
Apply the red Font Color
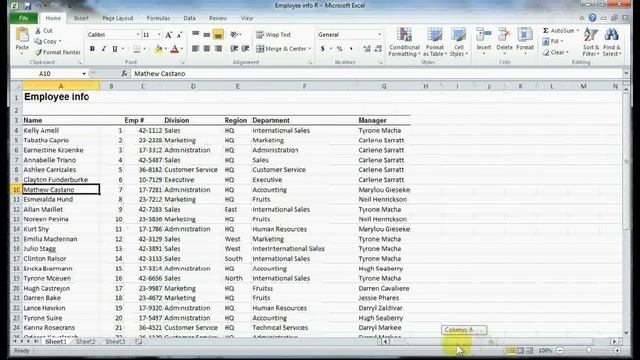(174, 49)
